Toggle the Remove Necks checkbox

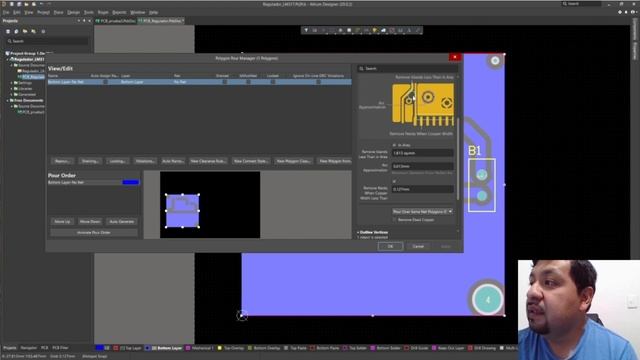pyautogui.click(x=394, y=181)
